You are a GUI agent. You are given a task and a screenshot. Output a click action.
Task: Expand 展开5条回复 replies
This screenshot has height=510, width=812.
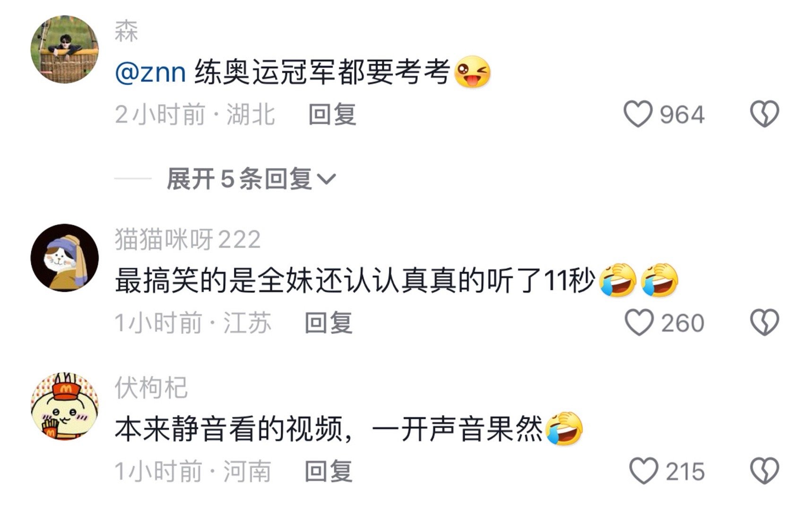click(251, 179)
